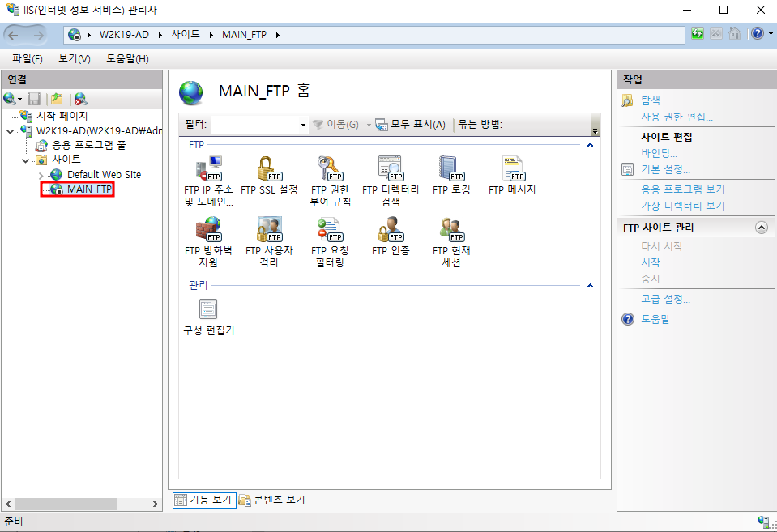777x532 pixels.
Task: Open the 고급 설정 link
Action: (665, 299)
